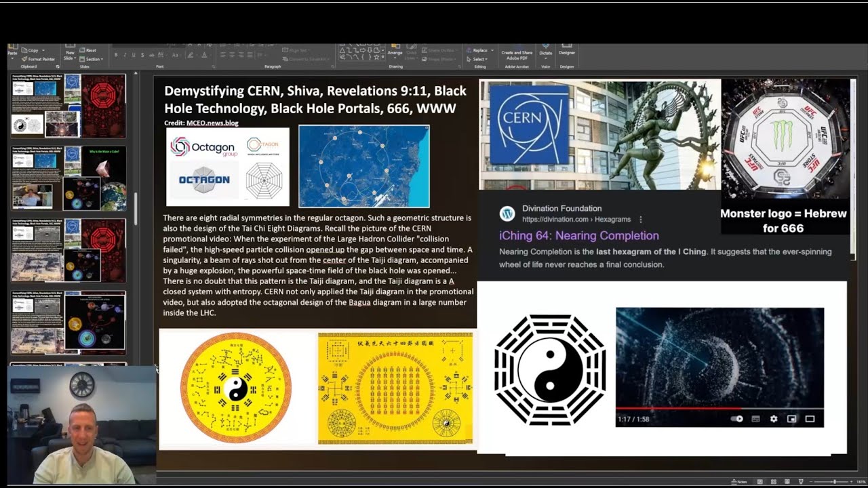
Task: Click the Paste button in the Clipboard group
Action: tap(12, 53)
